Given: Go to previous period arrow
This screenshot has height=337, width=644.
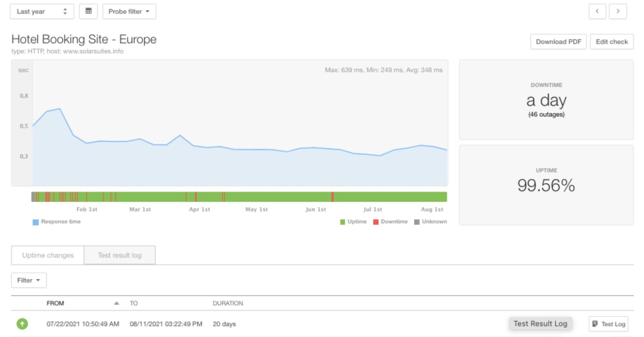Looking at the screenshot, I should click(x=597, y=11).
